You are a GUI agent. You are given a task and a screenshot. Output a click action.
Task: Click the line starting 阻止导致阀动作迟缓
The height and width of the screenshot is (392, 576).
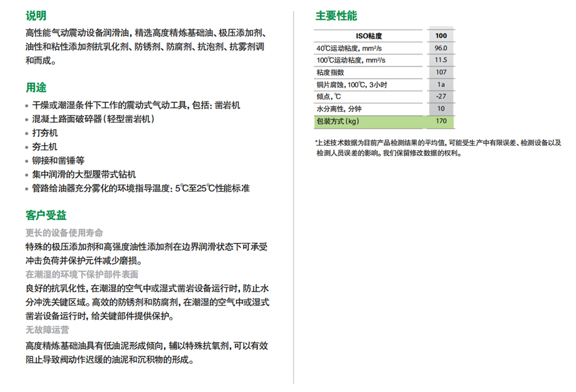pyautogui.click(x=110, y=359)
